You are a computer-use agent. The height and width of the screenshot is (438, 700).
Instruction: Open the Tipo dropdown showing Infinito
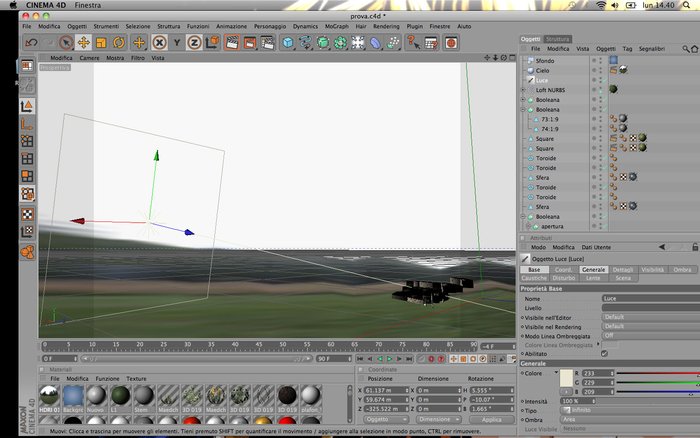click(629, 410)
